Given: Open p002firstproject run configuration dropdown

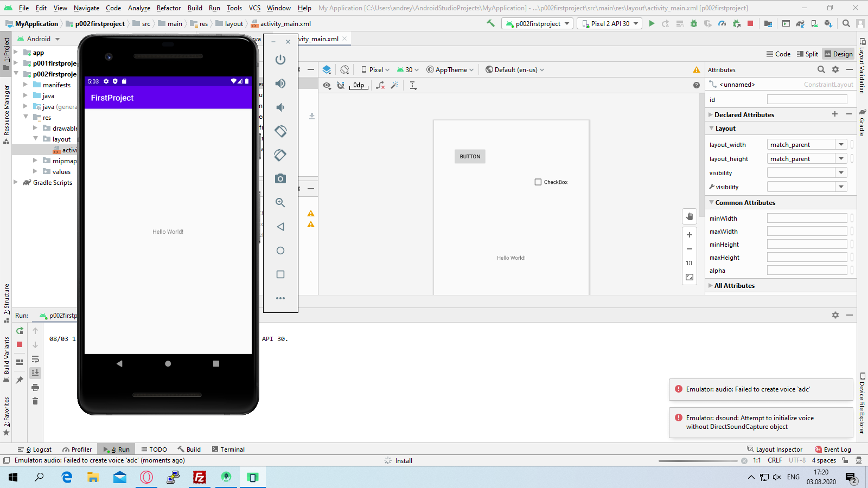Looking at the screenshot, I should tap(538, 23).
